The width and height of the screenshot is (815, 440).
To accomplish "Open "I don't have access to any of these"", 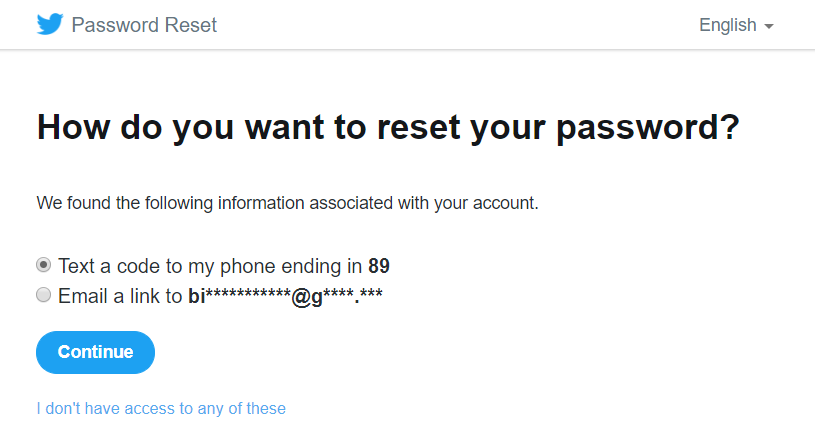I will [161, 408].
